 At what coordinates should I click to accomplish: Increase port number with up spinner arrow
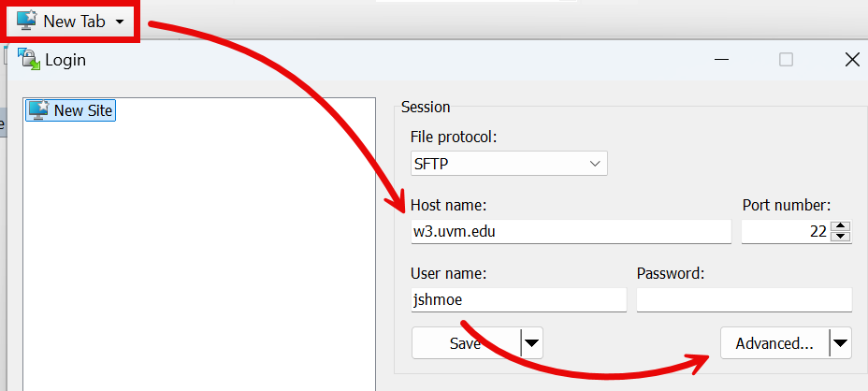841,226
